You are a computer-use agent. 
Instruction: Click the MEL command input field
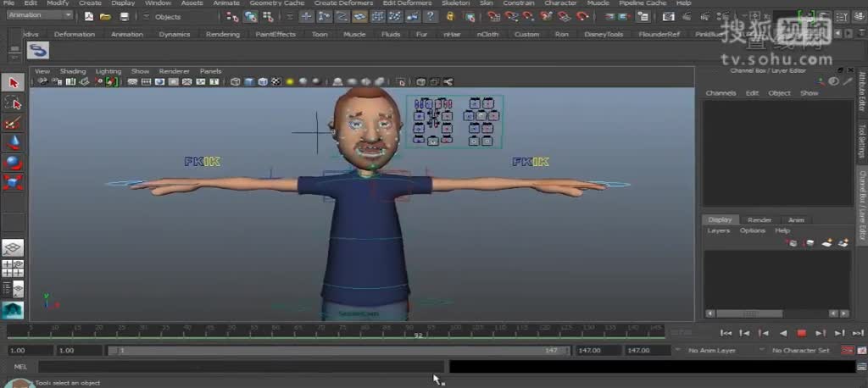point(237,367)
